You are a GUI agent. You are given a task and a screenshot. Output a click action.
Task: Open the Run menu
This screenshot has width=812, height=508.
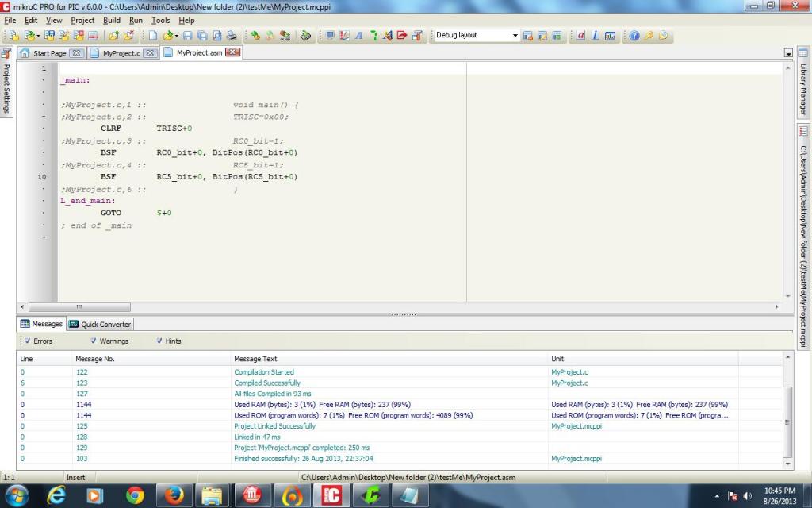pyautogui.click(x=136, y=20)
